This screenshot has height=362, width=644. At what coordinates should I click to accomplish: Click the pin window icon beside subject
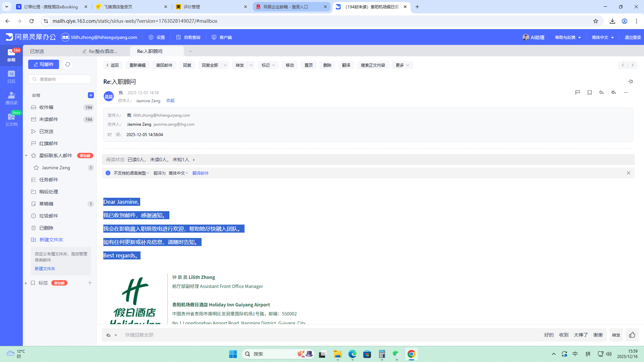[630, 81]
